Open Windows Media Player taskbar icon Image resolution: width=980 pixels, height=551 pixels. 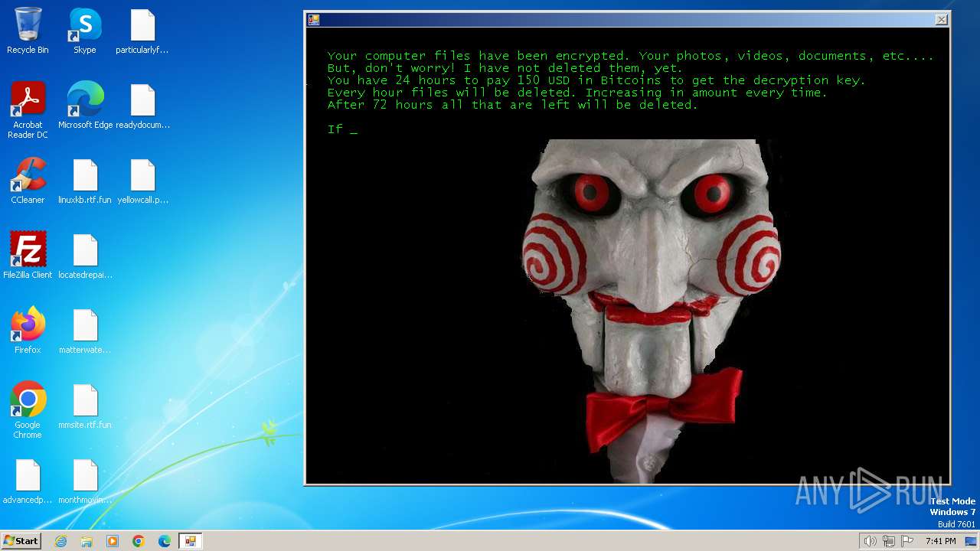click(x=113, y=541)
